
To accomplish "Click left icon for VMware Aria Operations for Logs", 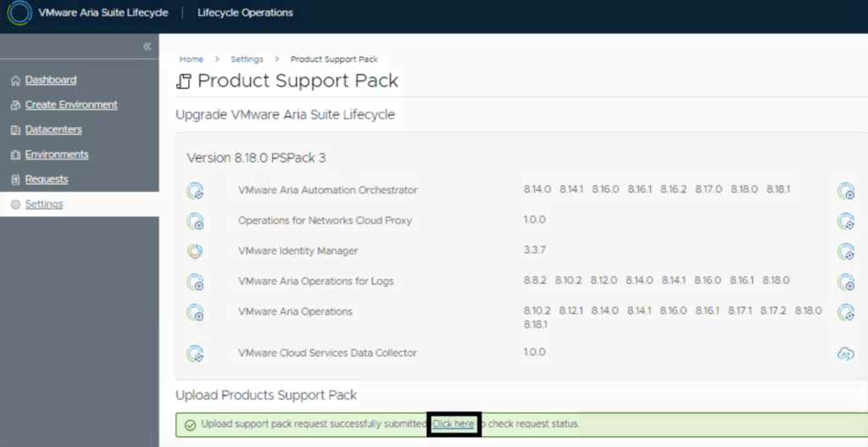I will 195,282.
